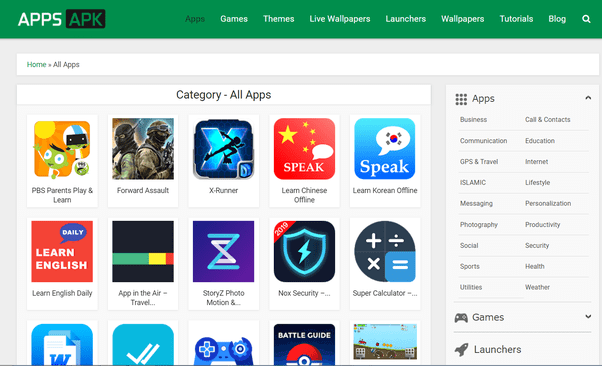The image size is (602, 366).
Task: Click the Super Calculator title text
Action: [x=385, y=293]
